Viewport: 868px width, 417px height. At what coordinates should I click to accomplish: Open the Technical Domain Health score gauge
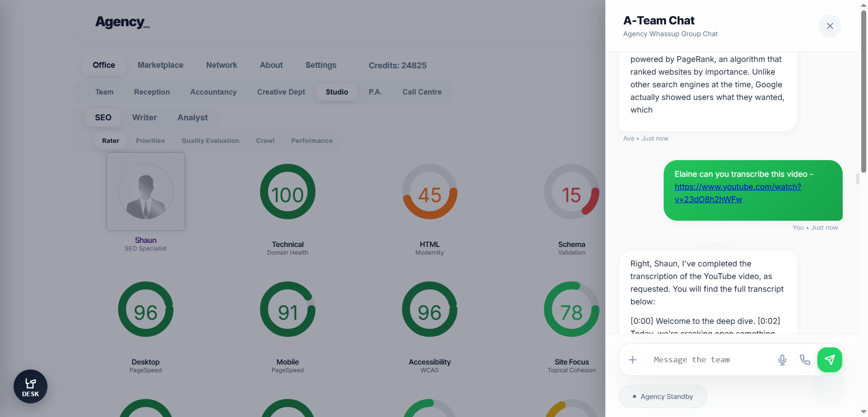(288, 192)
